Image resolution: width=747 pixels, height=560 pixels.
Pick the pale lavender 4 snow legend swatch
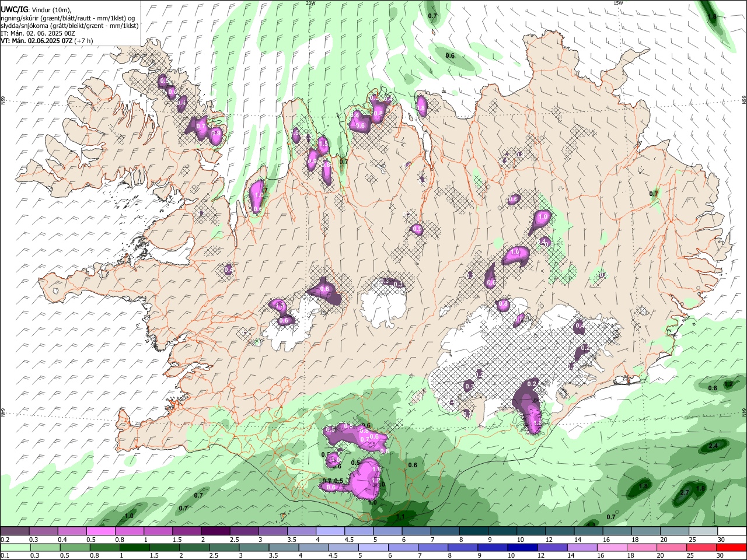point(330,531)
